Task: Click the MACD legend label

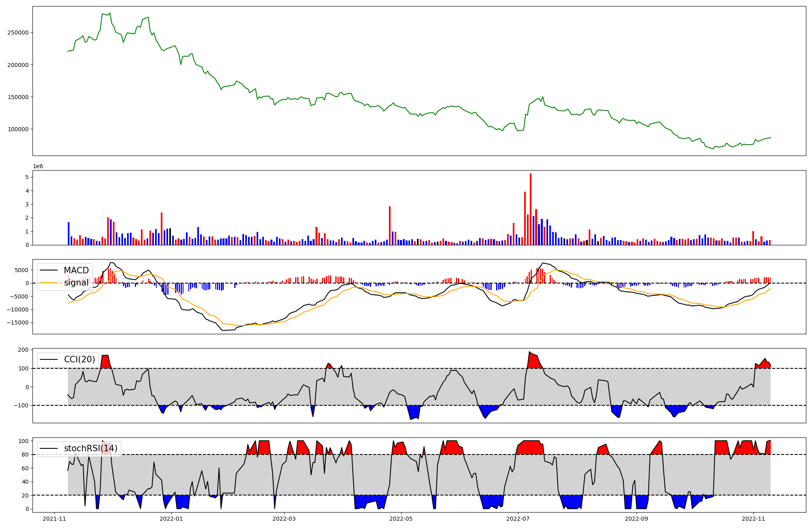Action: pos(76,270)
